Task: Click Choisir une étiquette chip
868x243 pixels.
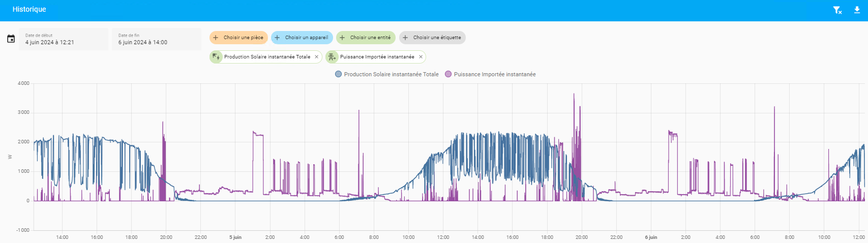Action: (x=432, y=38)
